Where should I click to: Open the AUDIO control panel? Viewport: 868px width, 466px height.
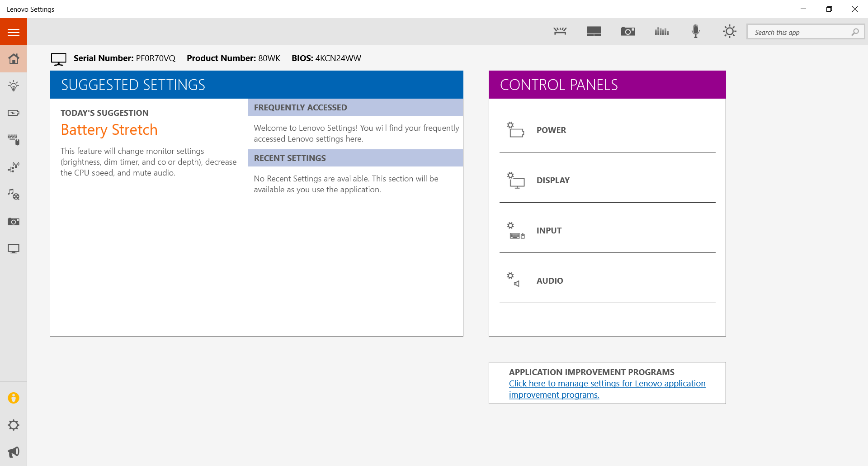pyautogui.click(x=550, y=281)
